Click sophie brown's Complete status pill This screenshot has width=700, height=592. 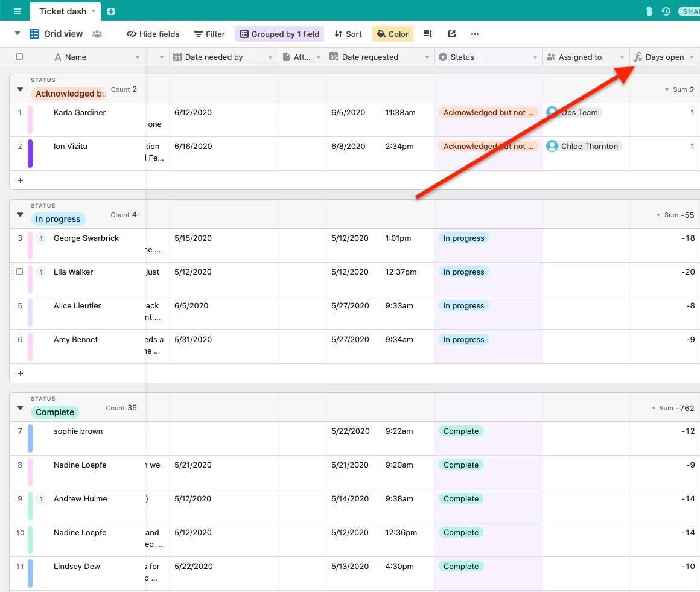(x=460, y=431)
